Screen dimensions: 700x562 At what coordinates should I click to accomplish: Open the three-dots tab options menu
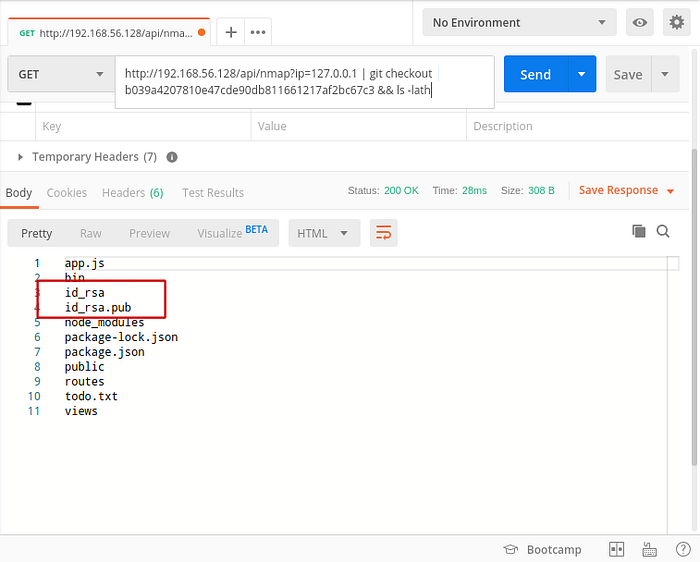tap(258, 32)
